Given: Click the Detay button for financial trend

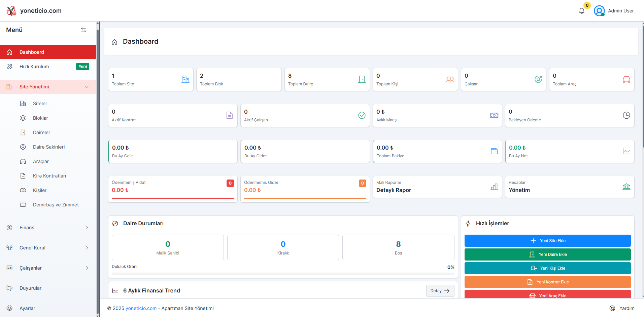Looking at the screenshot, I should pos(440,291).
